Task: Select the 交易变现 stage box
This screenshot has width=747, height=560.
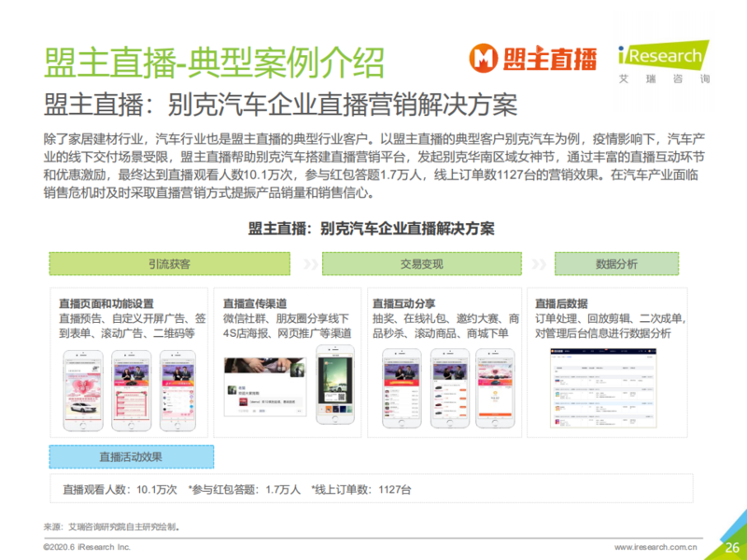Action: pos(422,264)
